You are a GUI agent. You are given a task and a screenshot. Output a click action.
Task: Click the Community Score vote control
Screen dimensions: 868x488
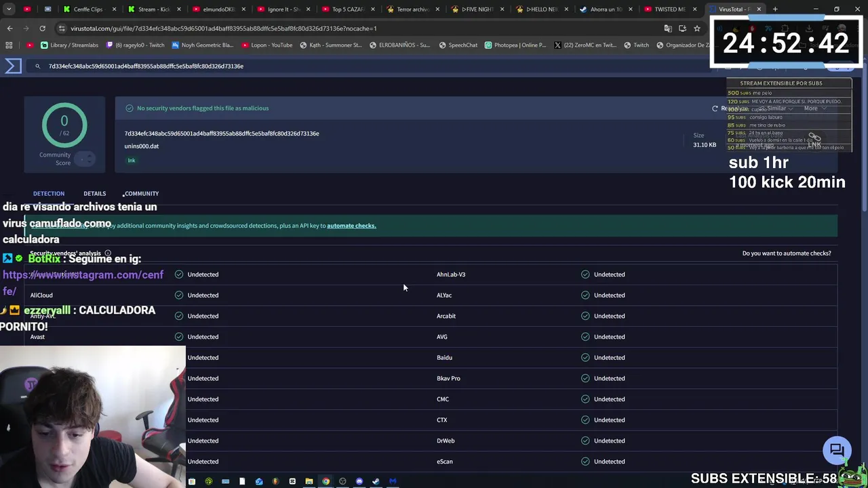(85, 159)
